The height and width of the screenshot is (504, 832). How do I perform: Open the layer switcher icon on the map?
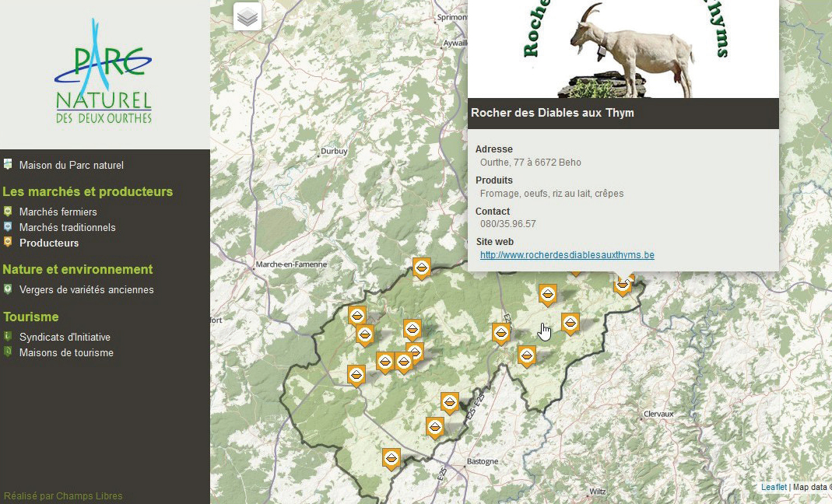(247, 16)
